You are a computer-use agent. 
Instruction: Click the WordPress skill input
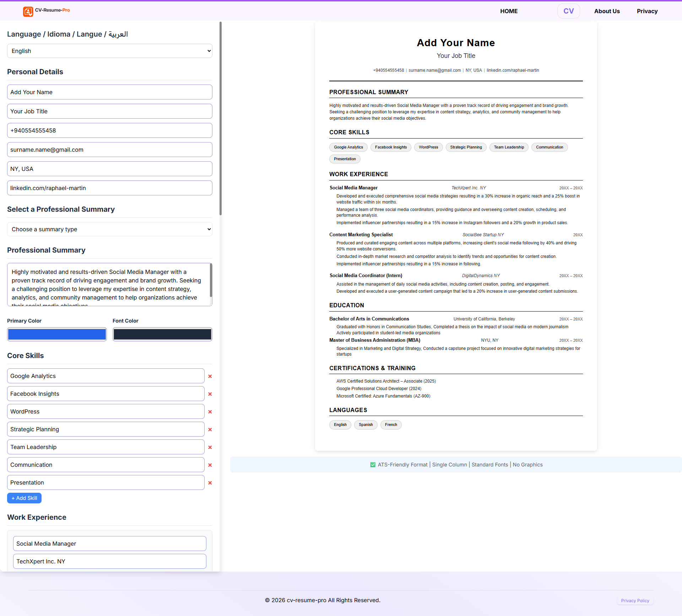106,411
